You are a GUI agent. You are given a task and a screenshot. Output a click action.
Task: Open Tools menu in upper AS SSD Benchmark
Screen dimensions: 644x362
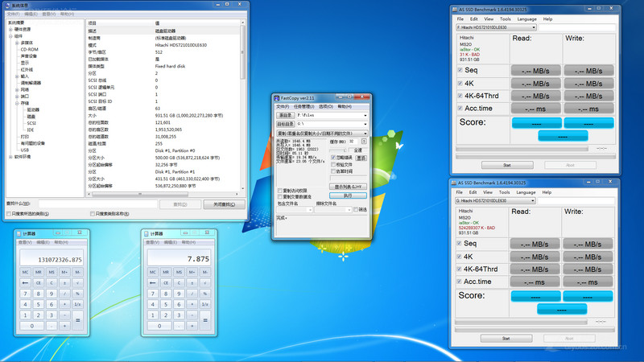point(505,19)
